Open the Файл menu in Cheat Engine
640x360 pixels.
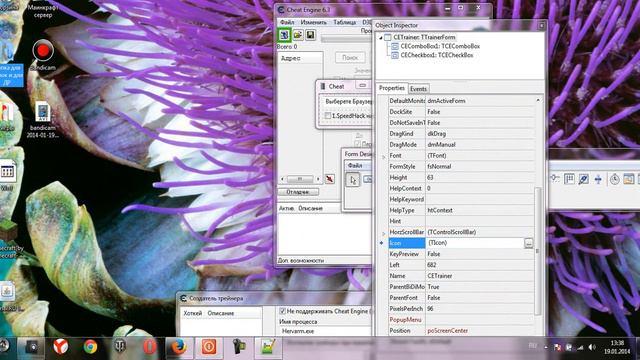pos(287,22)
